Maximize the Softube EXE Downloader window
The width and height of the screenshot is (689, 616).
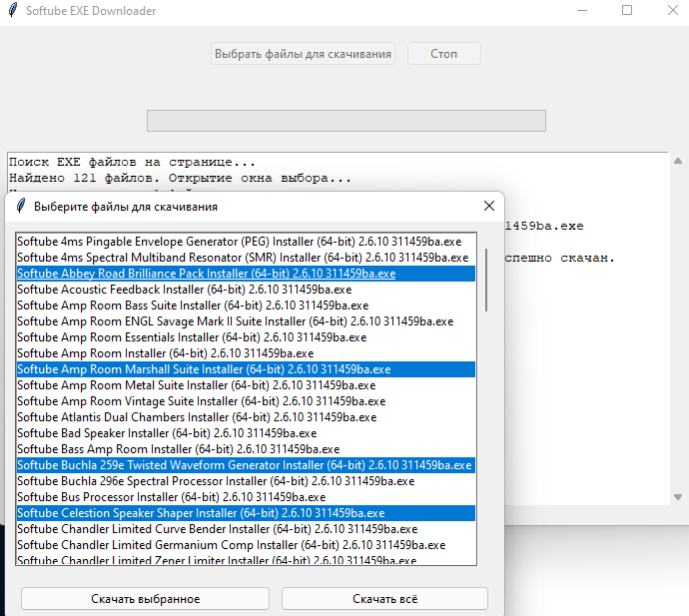pos(627,10)
